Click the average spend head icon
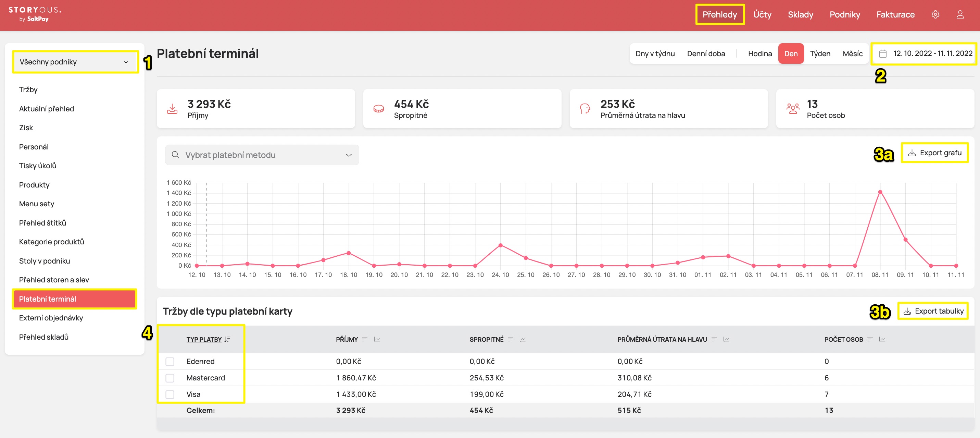 [x=585, y=109]
